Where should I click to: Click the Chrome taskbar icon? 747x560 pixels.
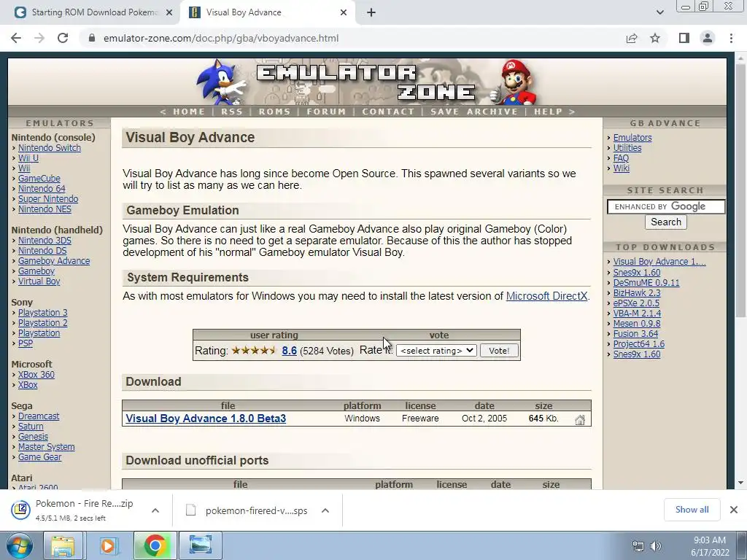tap(155, 545)
